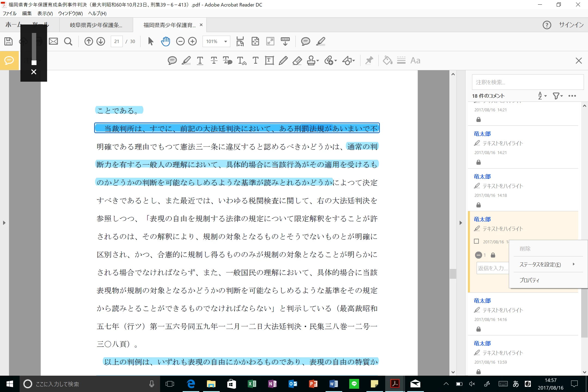Click the 注釈を検索 search field
The width and height of the screenshot is (588, 392).
click(x=528, y=82)
